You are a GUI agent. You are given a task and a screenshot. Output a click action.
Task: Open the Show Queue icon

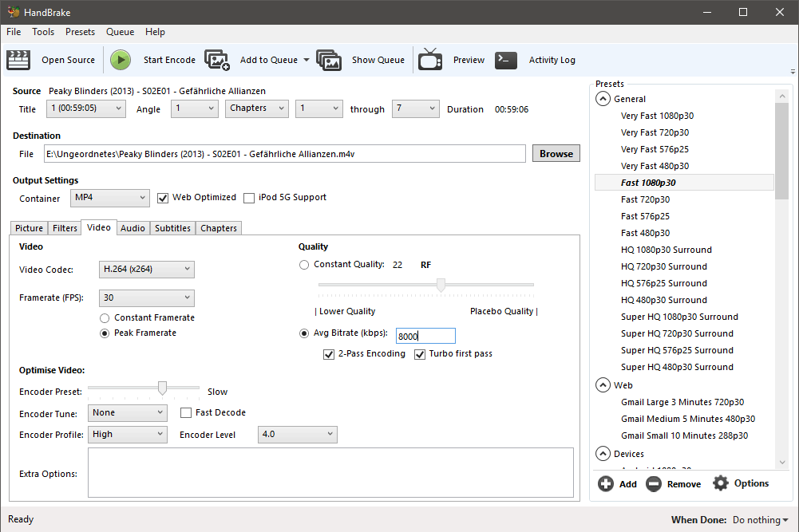point(329,60)
